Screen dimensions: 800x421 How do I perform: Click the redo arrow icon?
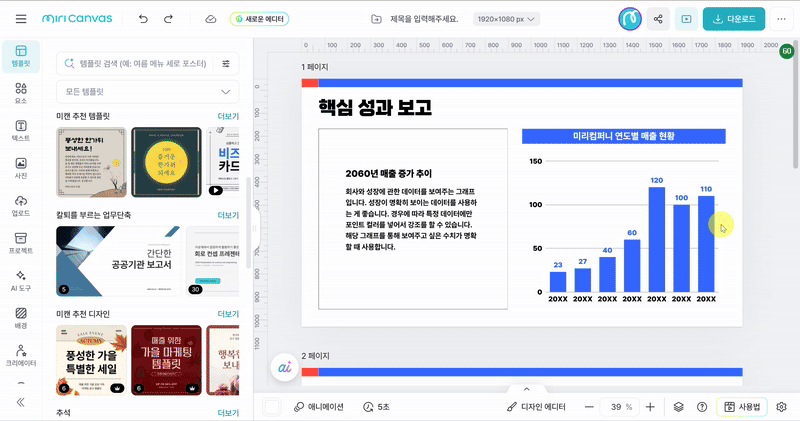pyautogui.click(x=168, y=19)
